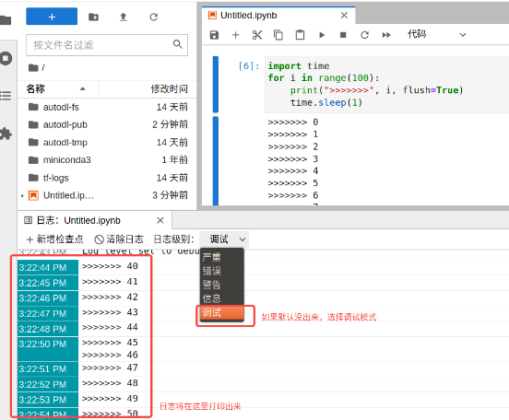Upload files with the upload arrow icon
Screen dimensions: 509x420
coord(124,17)
